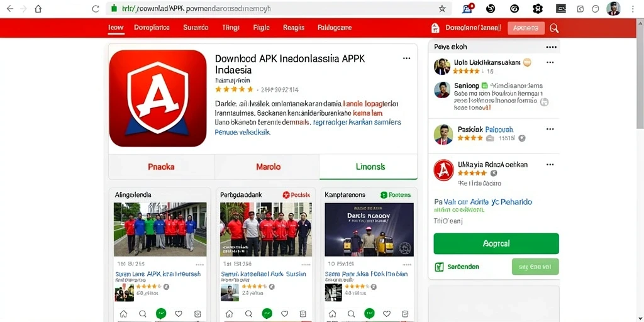Open the Paliogoane navigation item
Viewport: 644px width, 322px height.
tap(335, 28)
